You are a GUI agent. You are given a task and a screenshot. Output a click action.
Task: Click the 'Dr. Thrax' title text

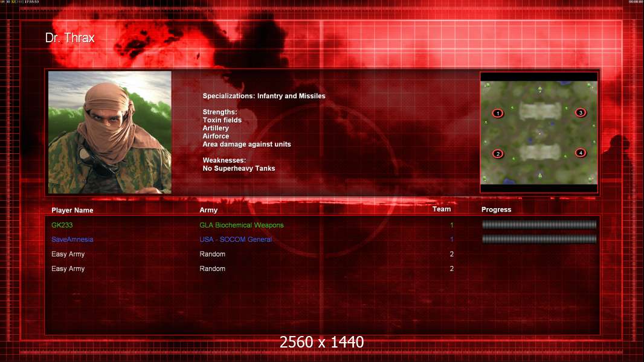tap(70, 38)
